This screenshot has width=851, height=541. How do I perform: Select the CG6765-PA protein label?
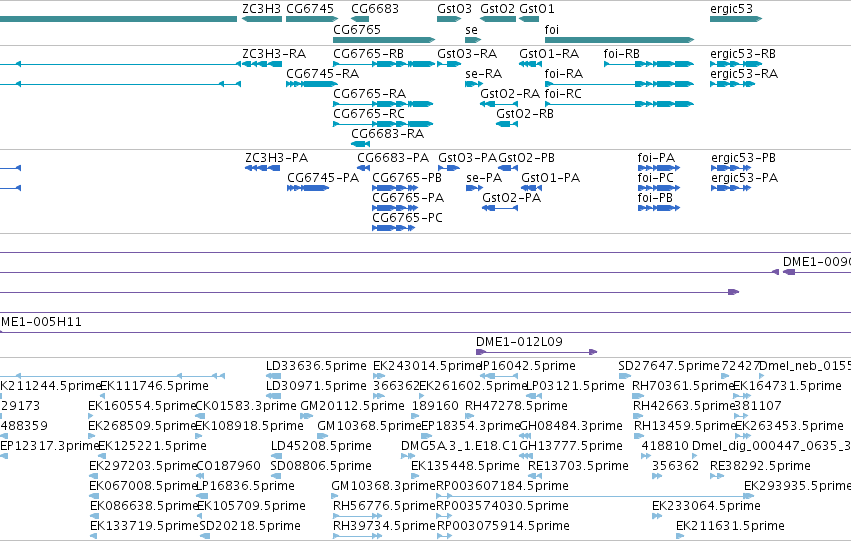click(x=408, y=198)
